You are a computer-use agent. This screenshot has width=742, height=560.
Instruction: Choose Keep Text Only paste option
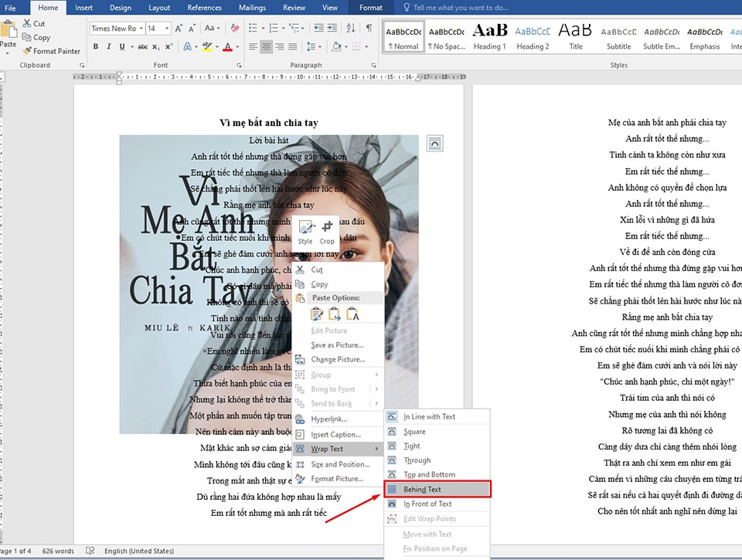pos(352,314)
